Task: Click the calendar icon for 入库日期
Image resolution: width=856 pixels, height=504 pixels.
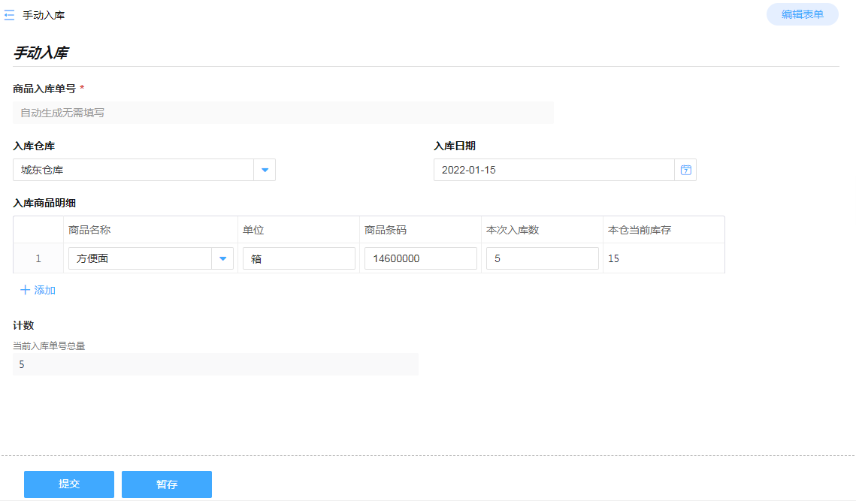Action: pos(685,171)
